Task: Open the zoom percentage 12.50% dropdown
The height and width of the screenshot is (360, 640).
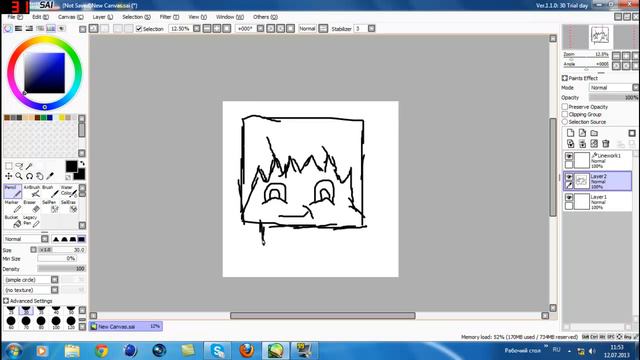Action: click(197, 29)
